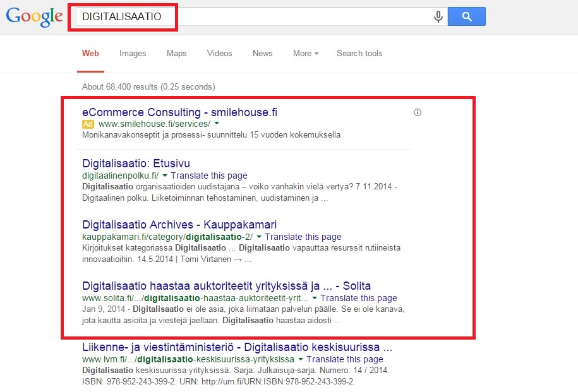The image size is (578, 392).
Task: Click the ad info circle icon
Action: point(418,112)
